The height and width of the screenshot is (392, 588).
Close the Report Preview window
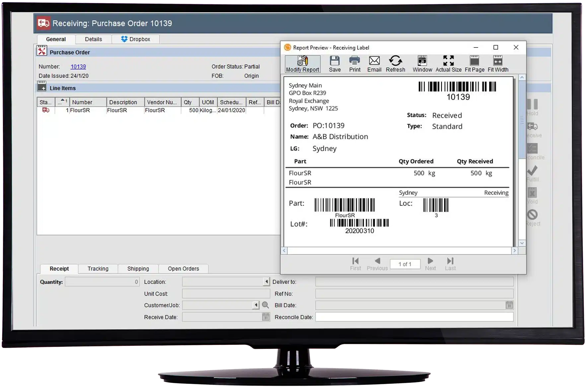(516, 47)
